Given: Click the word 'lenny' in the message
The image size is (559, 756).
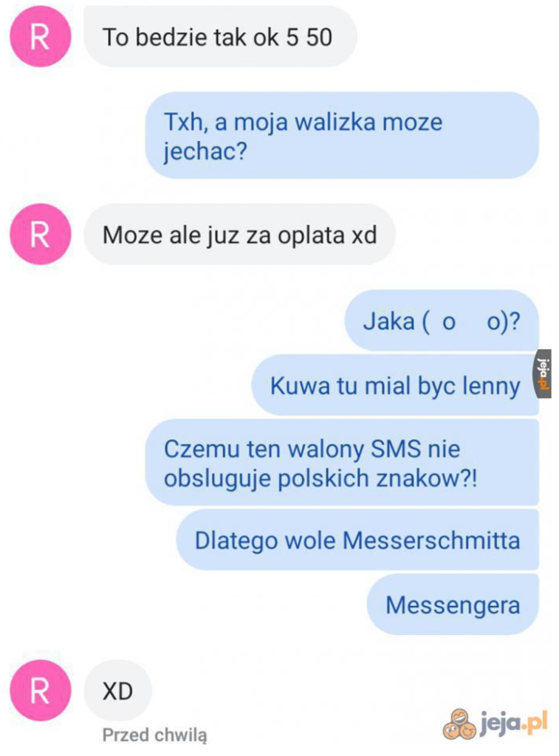Looking at the screenshot, I should click(492, 386).
